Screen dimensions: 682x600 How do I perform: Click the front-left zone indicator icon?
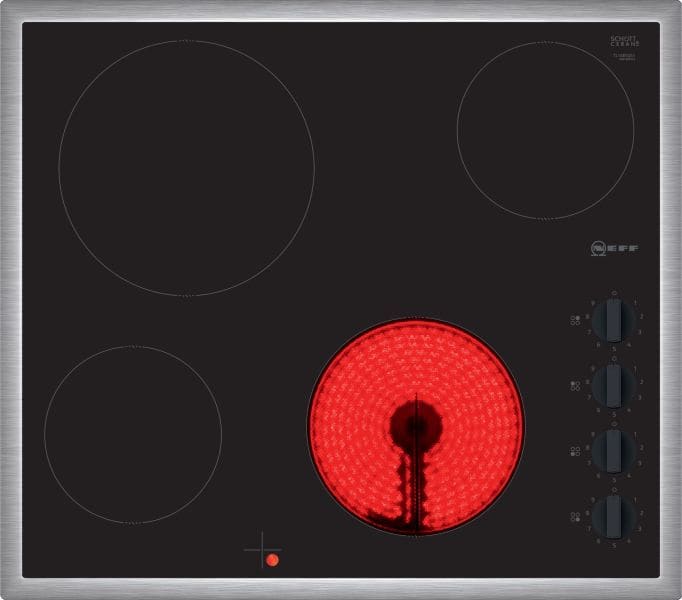point(575,452)
